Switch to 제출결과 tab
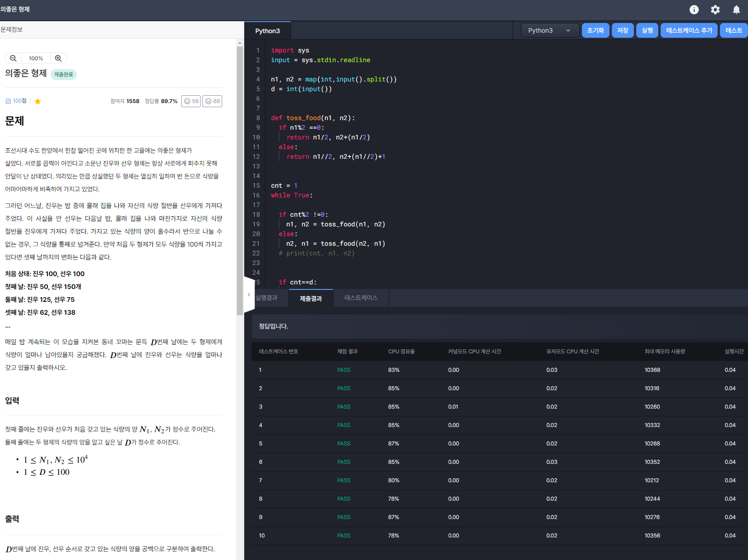The width and height of the screenshot is (748, 560). tap(311, 298)
